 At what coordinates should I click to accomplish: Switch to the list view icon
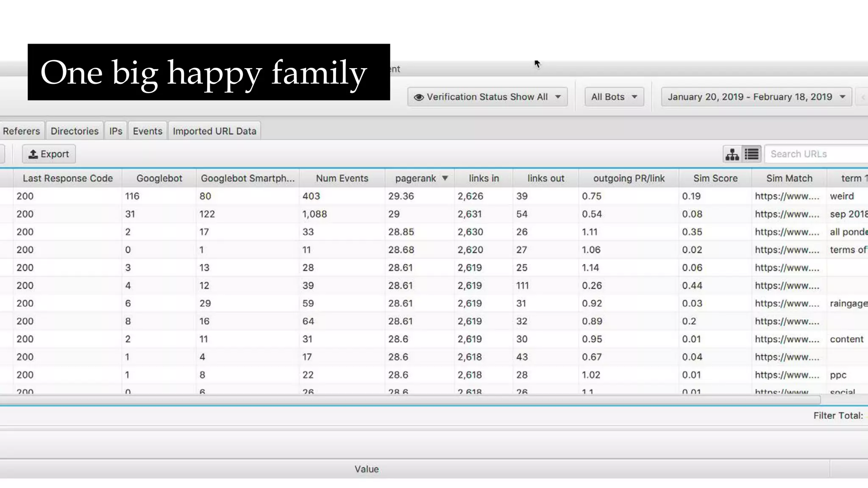point(752,154)
